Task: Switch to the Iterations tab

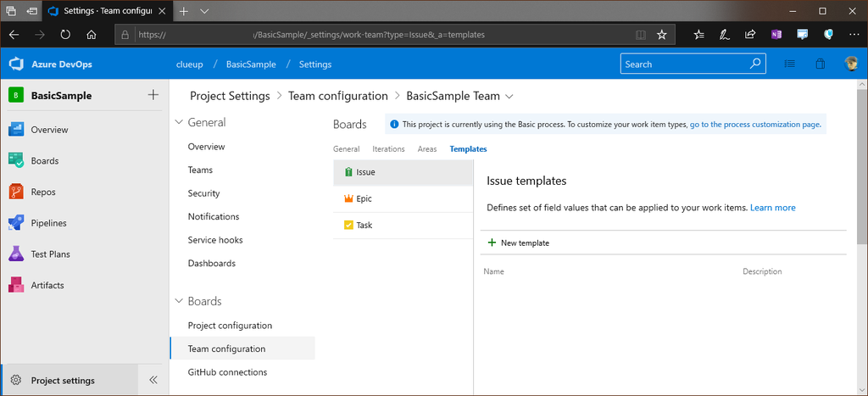Action: [388, 149]
